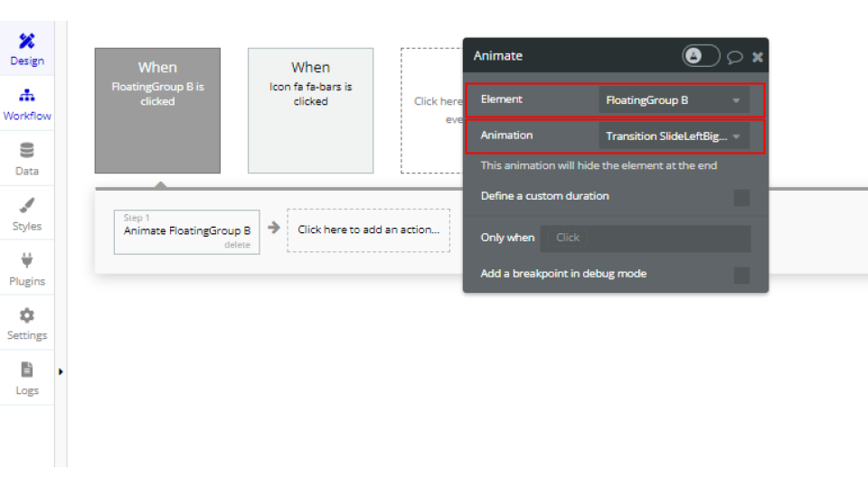Click the Element dropdown arrow
This screenshot has width=868, height=488.
tap(736, 100)
